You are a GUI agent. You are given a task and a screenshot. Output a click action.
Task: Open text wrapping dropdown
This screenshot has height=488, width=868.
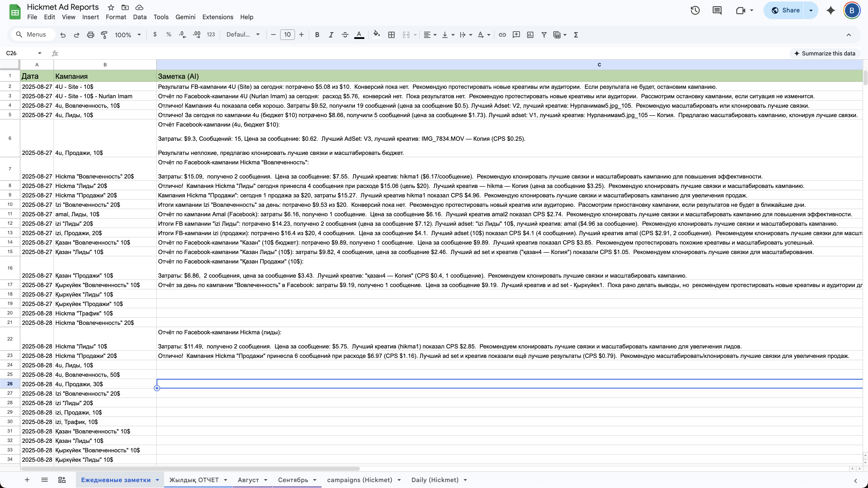(x=466, y=35)
